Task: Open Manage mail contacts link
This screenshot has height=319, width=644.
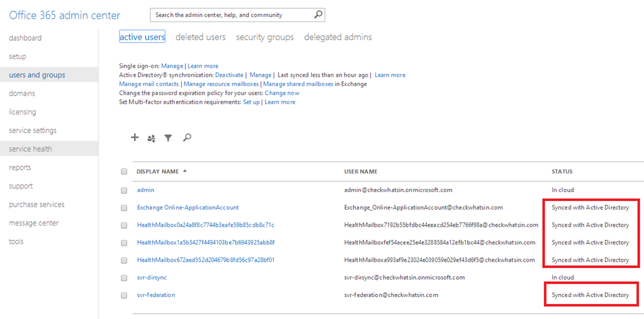Action: (148, 84)
